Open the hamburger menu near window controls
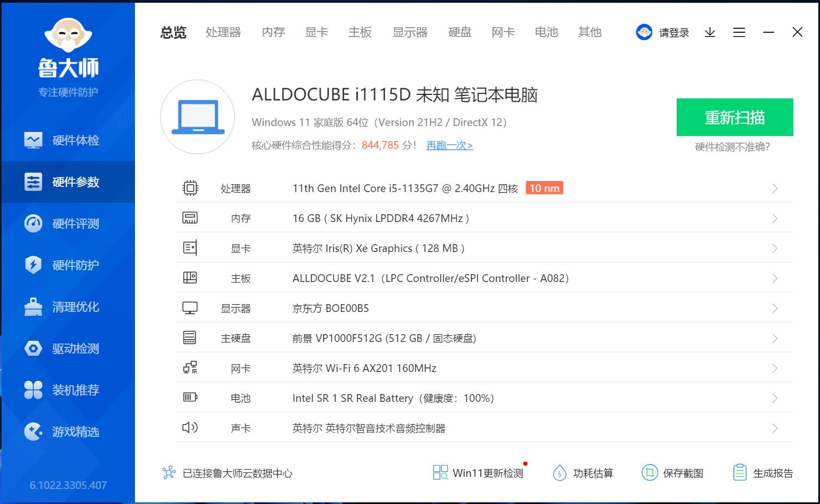 pyautogui.click(x=739, y=32)
